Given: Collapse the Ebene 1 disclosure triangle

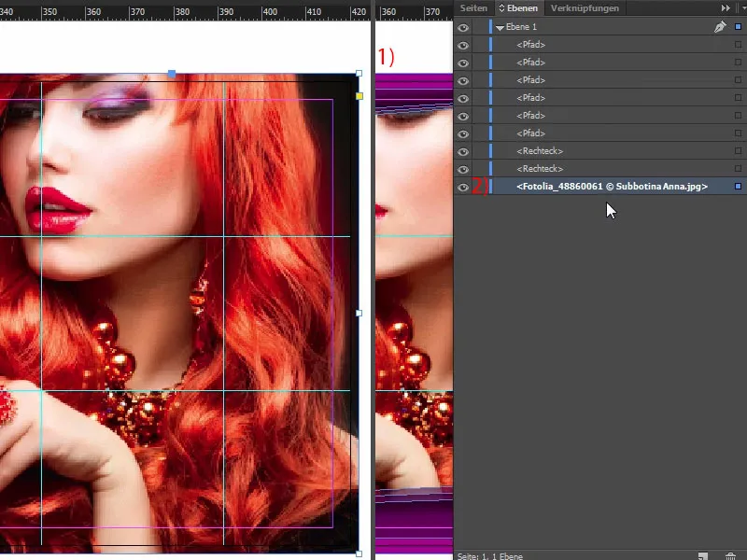Looking at the screenshot, I should (500, 28).
